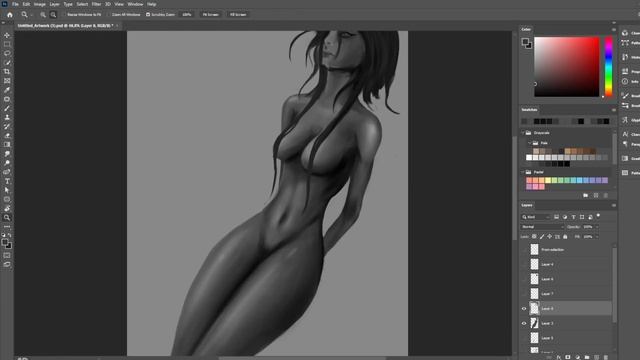Open the Layers panel menu icon
Image resolution: width=640 pixels, height=360 pixels.
613,205
